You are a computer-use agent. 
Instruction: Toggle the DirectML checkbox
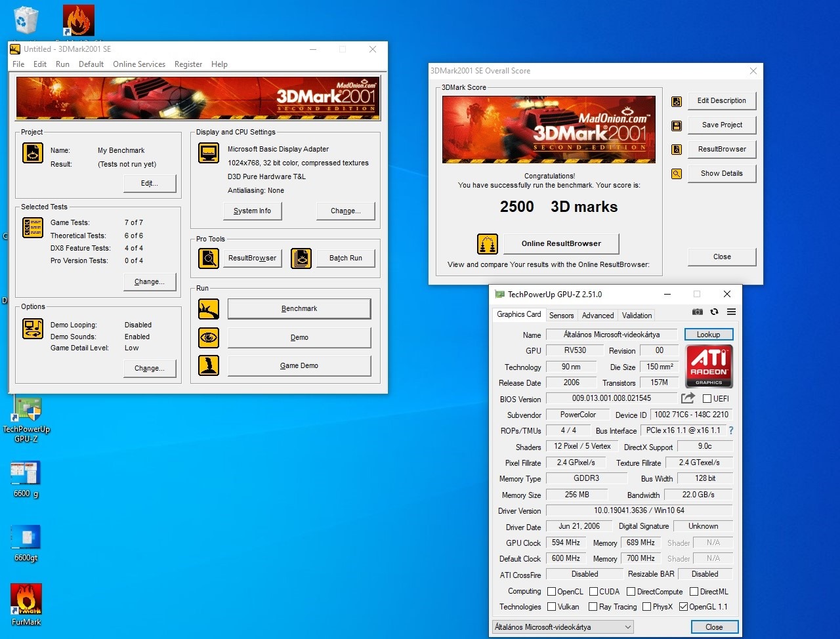(x=694, y=591)
